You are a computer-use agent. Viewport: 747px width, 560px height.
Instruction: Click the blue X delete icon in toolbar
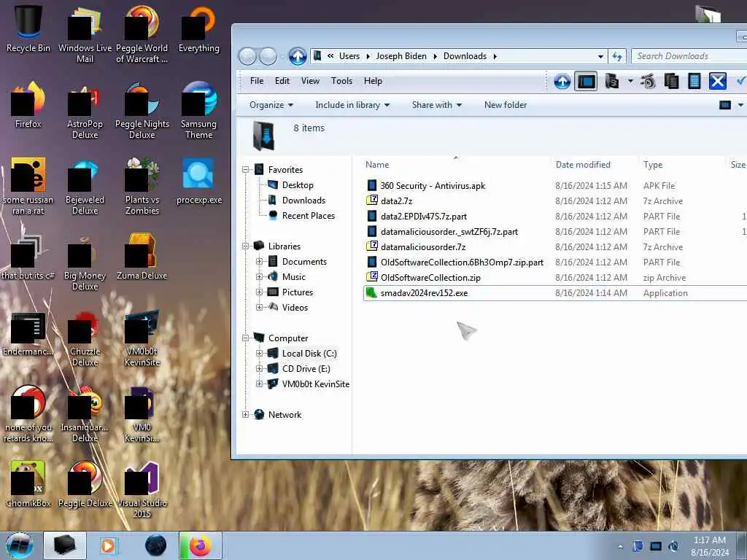pos(718,82)
